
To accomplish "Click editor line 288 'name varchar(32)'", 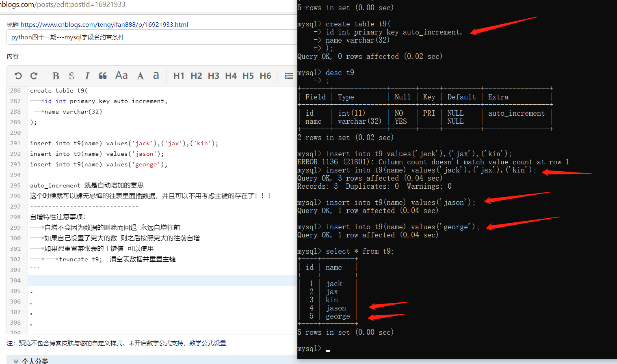I will pyautogui.click(x=73, y=112).
